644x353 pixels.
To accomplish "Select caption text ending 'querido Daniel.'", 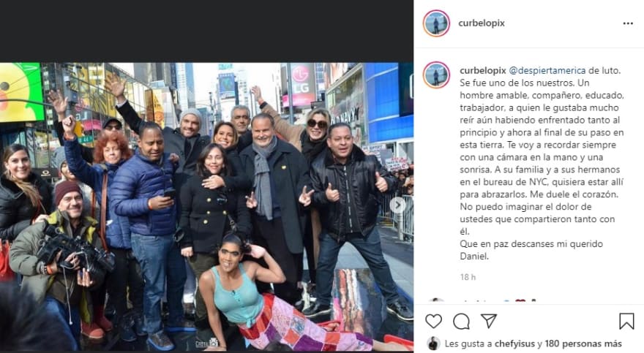I will pyautogui.click(x=531, y=250).
